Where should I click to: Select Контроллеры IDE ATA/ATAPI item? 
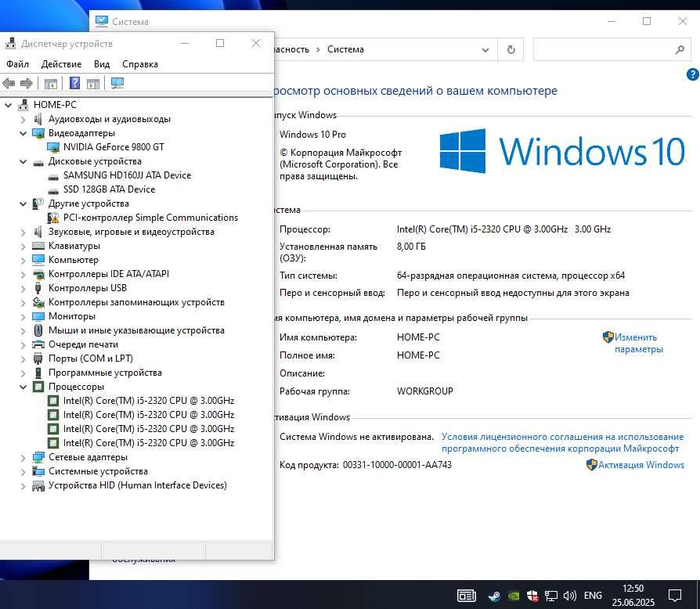109,274
